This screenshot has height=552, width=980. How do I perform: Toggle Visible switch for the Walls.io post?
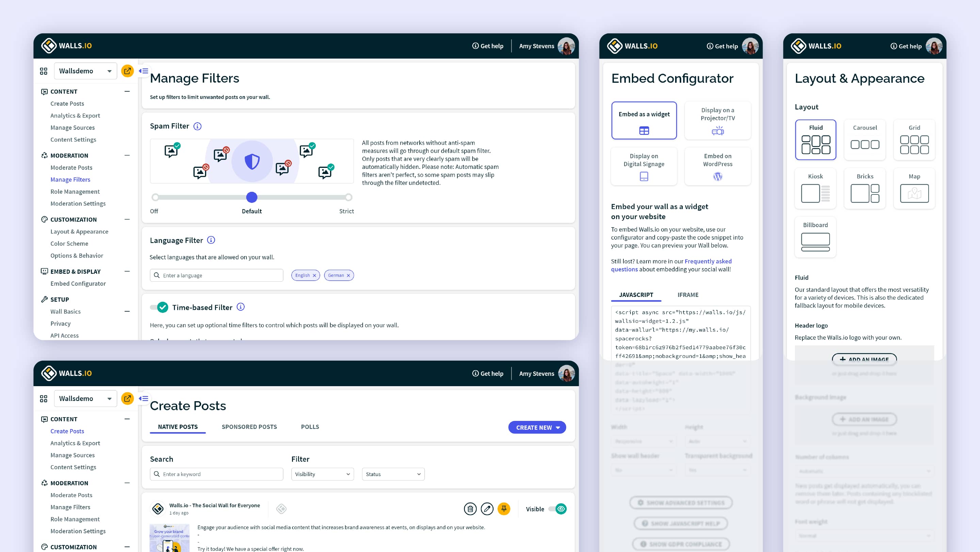point(558,509)
